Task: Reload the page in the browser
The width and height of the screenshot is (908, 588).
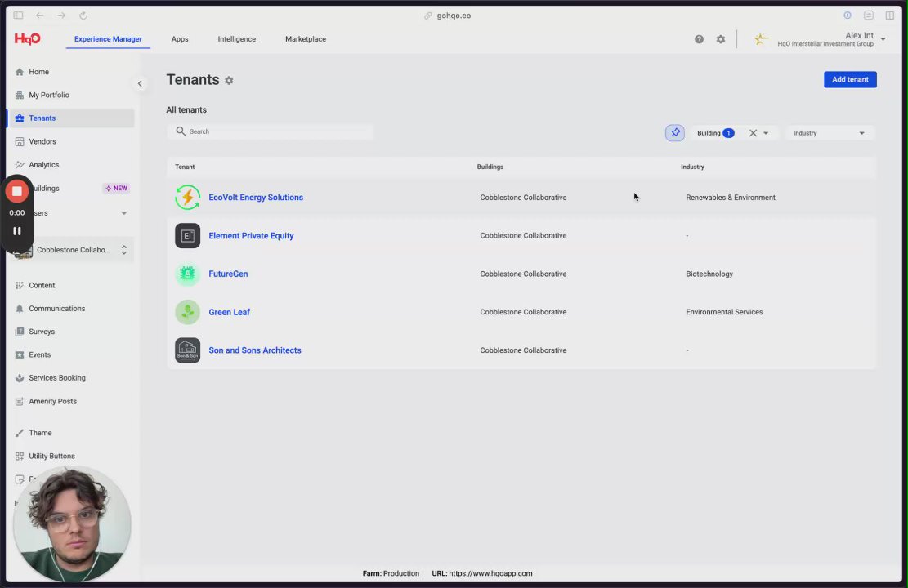Action: point(83,16)
